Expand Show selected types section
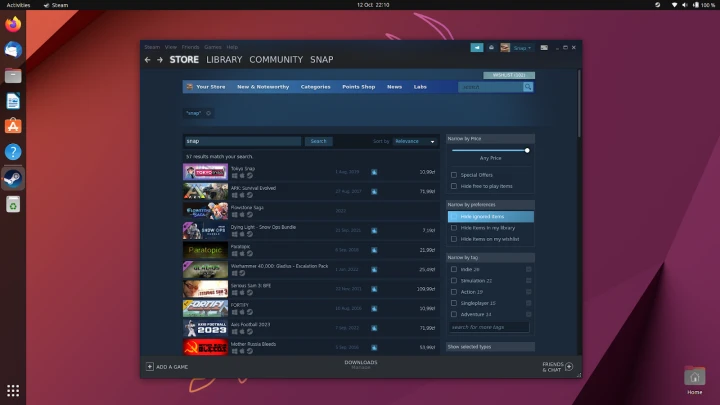Viewport: 720px width, 405px height. point(490,347)
